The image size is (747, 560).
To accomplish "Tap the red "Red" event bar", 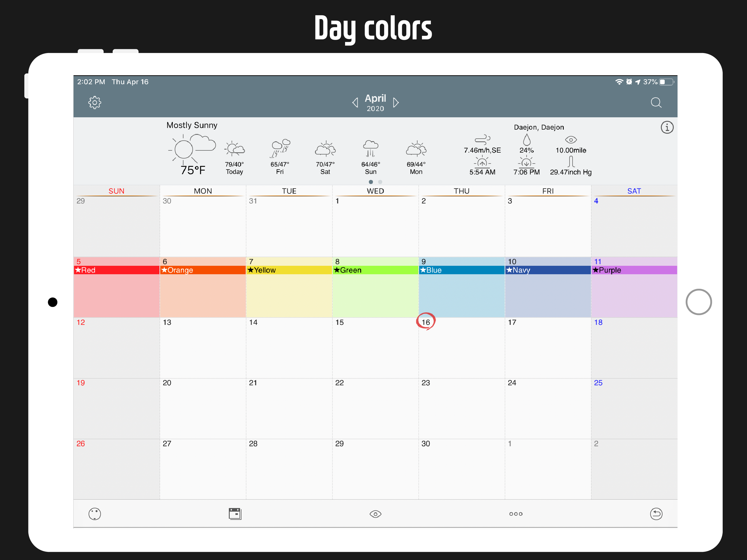I will tap(116, 270).
